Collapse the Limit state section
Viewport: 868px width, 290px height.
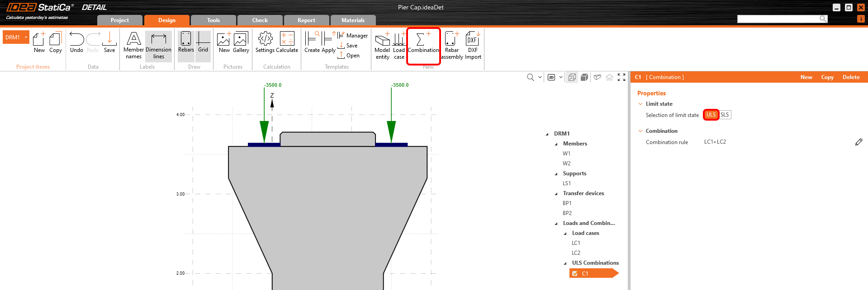640,104
